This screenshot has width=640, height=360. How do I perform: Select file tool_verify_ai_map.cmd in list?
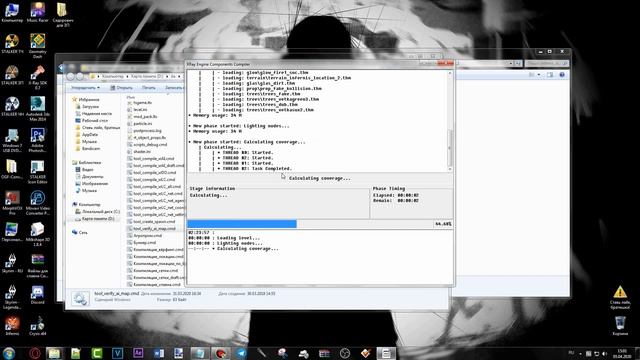point(151,229)
